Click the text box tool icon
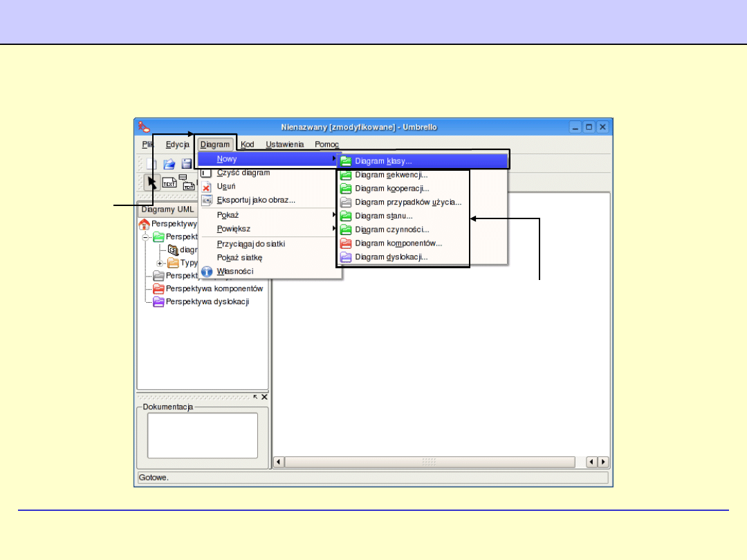 point(169,183)
